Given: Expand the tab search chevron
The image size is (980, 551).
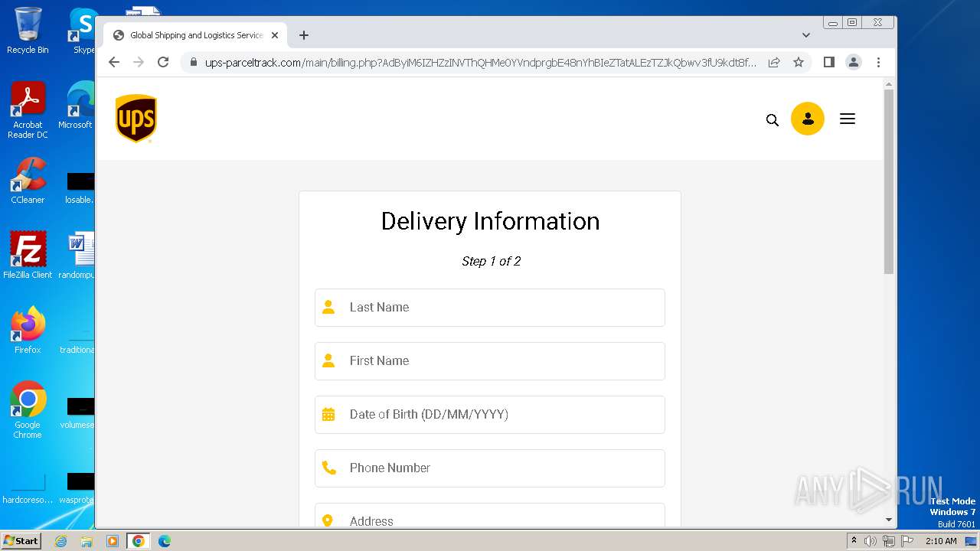Looking at the screenshot, I should coord(805,35).
